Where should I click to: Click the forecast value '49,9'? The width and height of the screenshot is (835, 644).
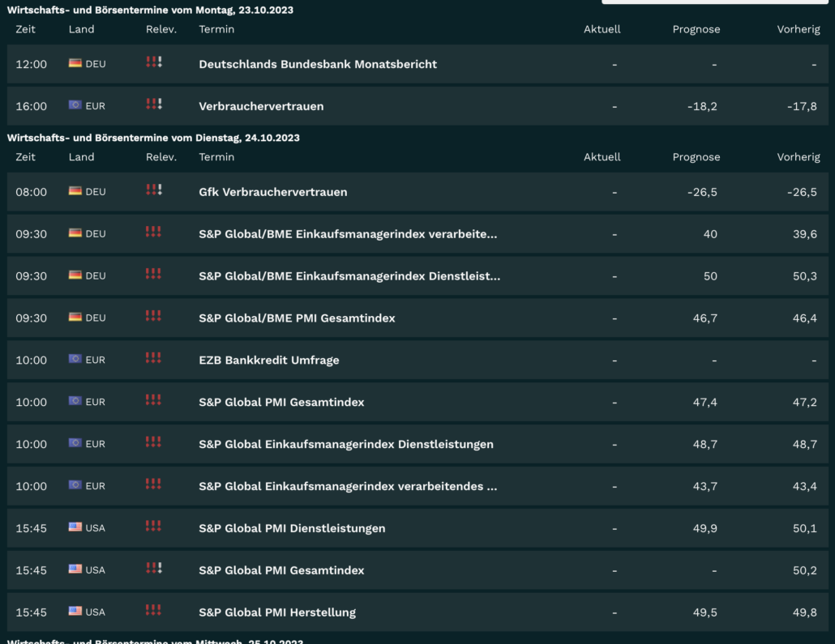pos(705,528)
